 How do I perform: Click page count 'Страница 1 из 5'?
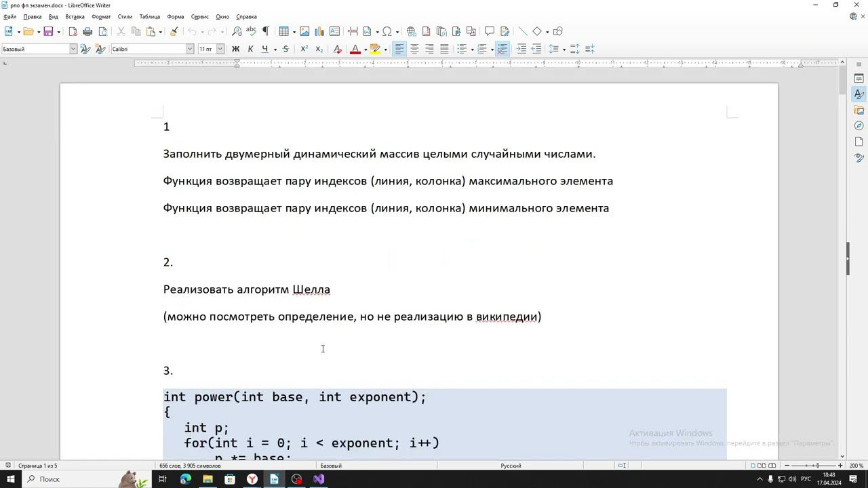pyautogui.click(x=38, y=466)
